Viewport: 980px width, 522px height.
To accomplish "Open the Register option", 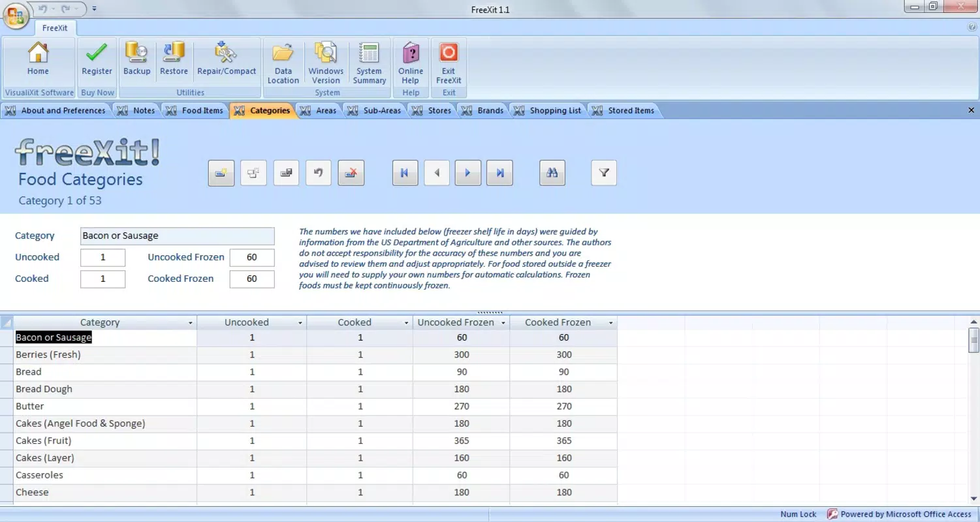I will [x=97, y=60].
